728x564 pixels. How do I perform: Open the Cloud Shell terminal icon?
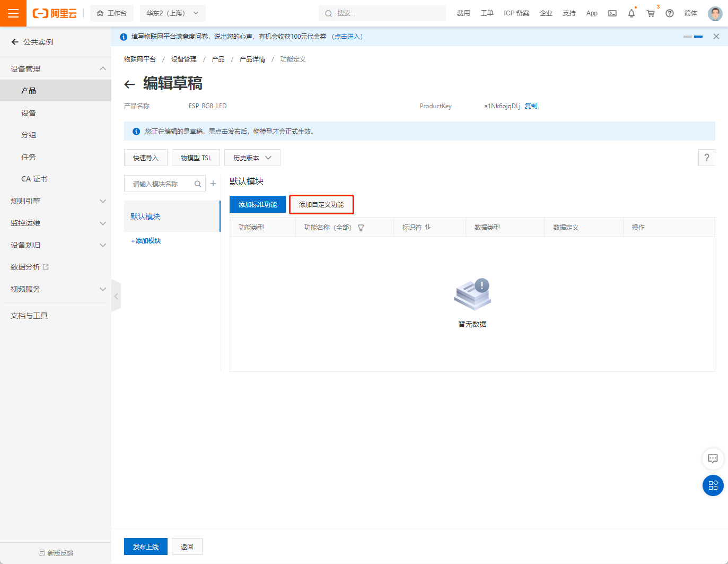[612, 13]
